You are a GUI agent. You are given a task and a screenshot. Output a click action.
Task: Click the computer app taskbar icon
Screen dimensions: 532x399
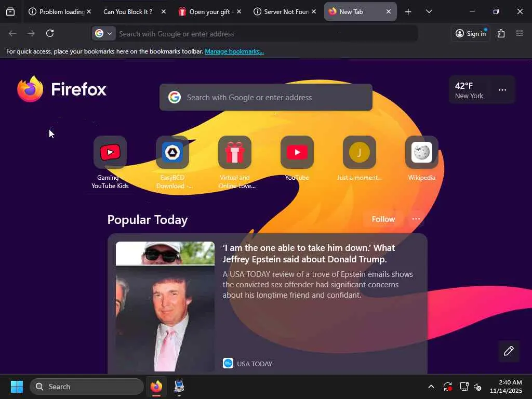(x=179, y=387)
